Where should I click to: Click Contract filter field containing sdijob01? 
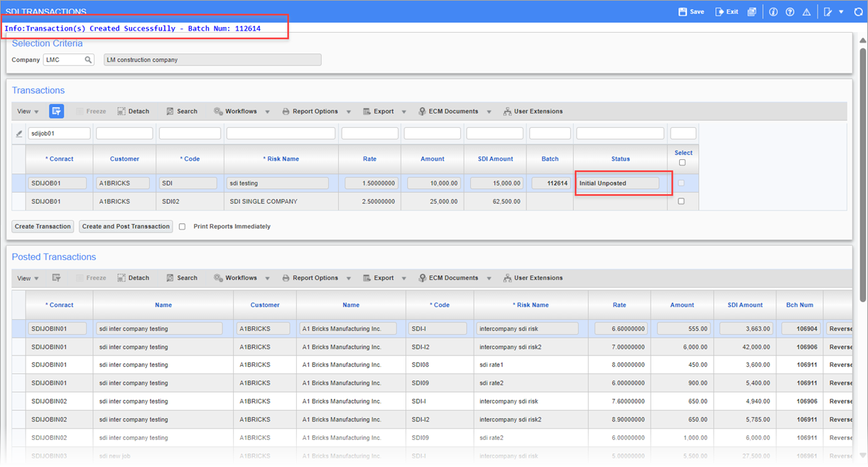(60, 134)
